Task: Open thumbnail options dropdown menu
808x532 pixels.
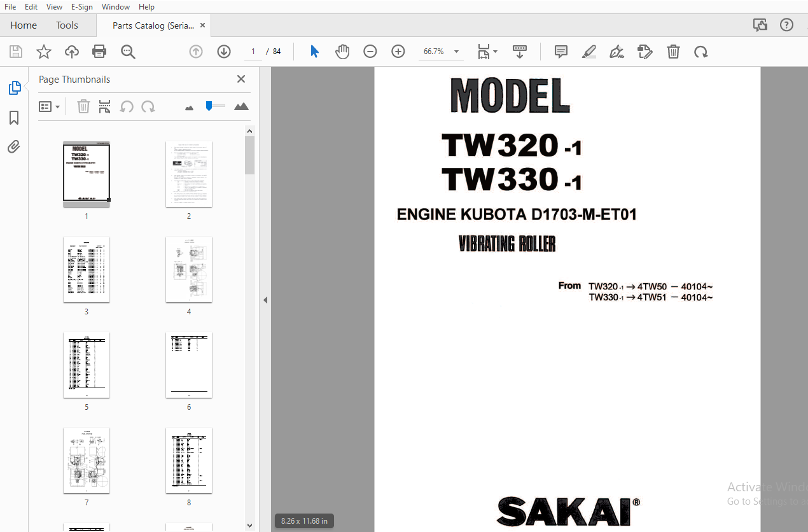Action: (50, 107)
